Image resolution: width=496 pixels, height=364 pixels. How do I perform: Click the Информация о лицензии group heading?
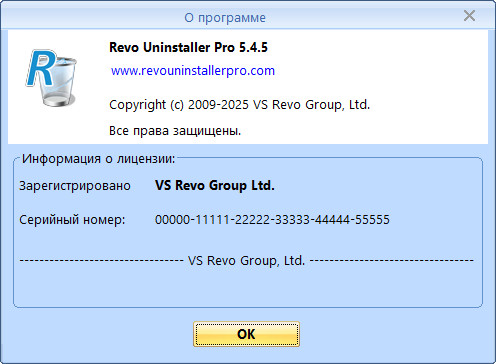click(98, 159)
